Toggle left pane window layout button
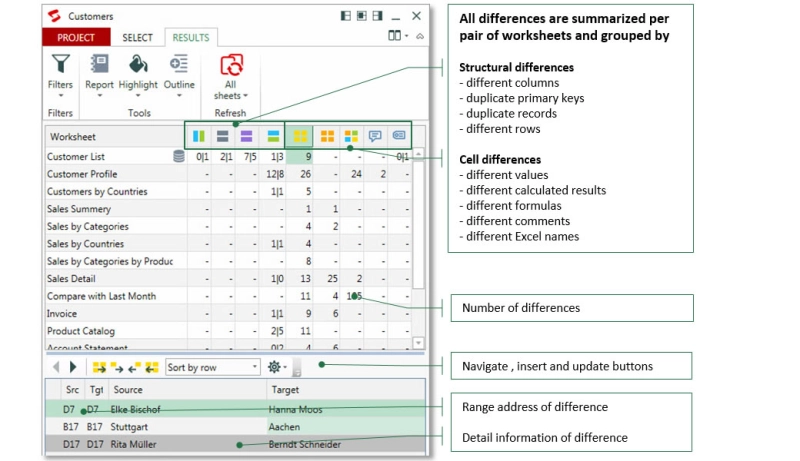The image size is (800, 461). coord(345,16)
